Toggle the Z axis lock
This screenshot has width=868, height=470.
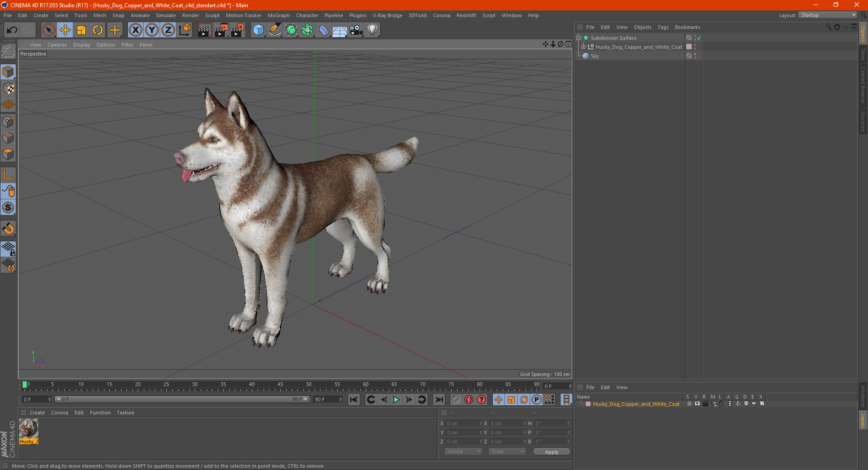[168, 30]
